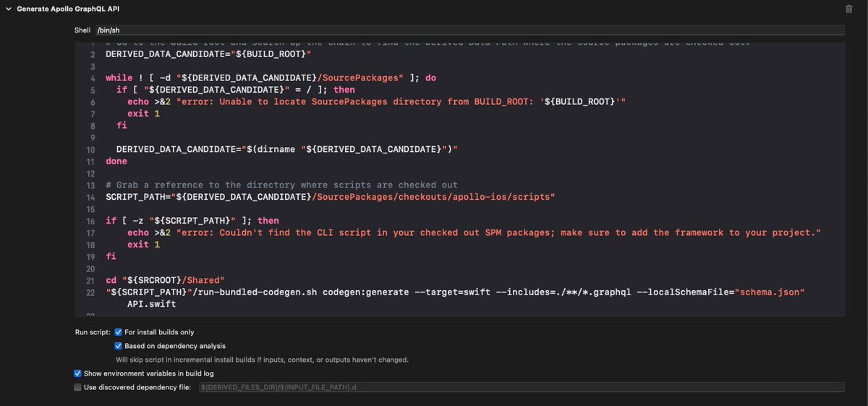868x406 pixels.
Task: Disable Show environment variables in build log
Action: (x=77, y=373)
